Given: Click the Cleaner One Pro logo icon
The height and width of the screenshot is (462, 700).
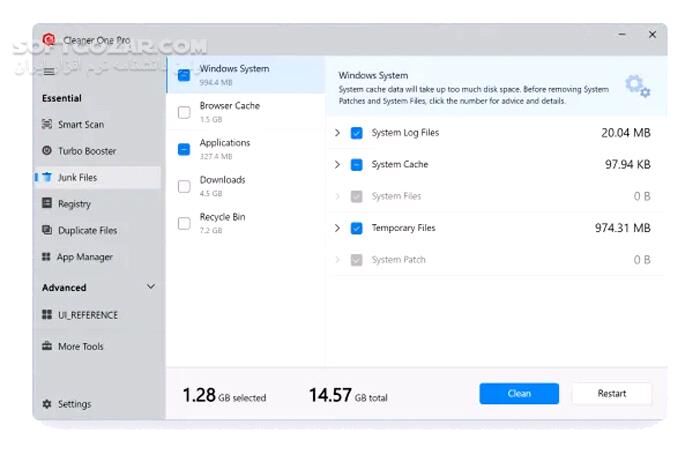Looking at the screenshot, I should pyautogui.click(x=49, y=40).
